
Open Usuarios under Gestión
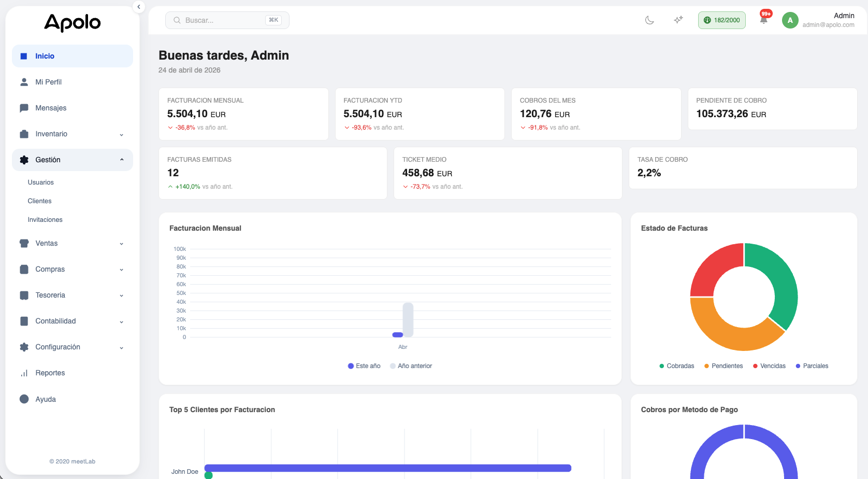[x=40, y=182]
